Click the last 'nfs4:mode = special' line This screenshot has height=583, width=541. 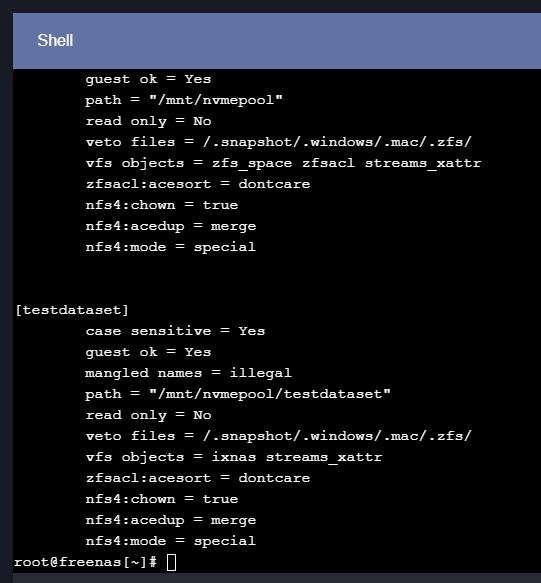tap(171, 541)
